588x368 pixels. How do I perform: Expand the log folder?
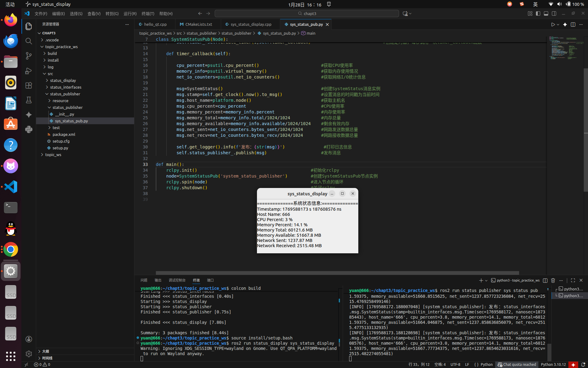(x=85, y=67)
